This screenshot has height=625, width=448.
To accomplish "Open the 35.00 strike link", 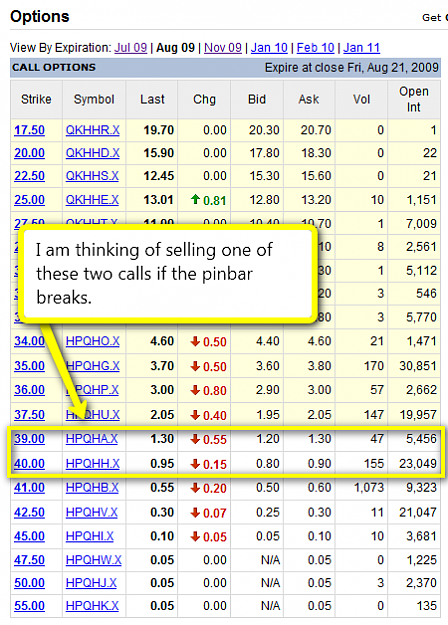I will [29, 366].
